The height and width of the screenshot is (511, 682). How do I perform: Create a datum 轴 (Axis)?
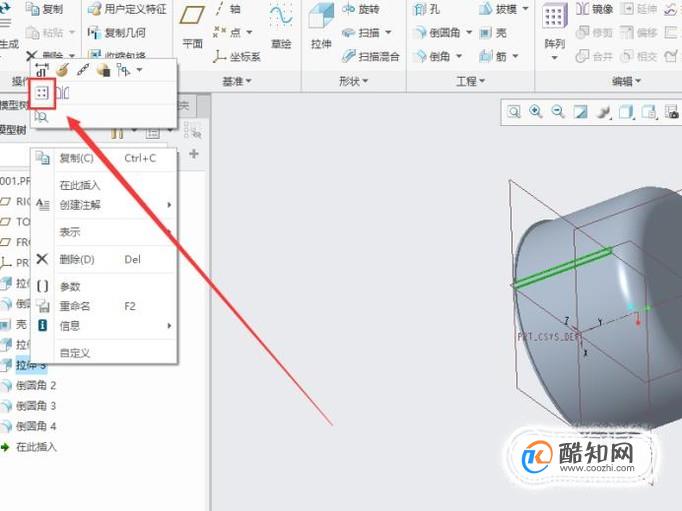pos(228,9)
